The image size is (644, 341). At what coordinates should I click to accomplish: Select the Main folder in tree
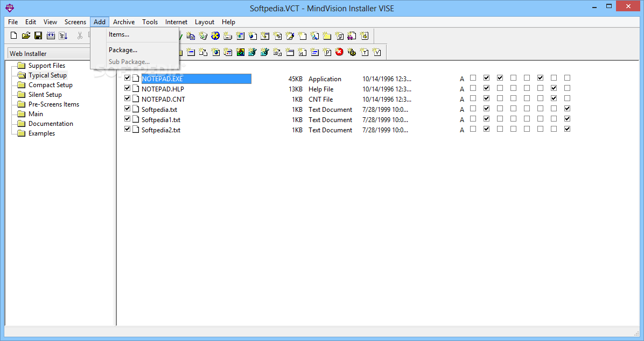[36, 114]
